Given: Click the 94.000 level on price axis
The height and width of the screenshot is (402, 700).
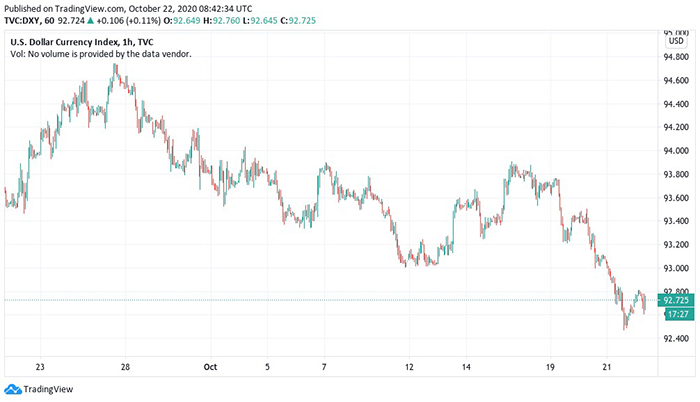Looking at the screenshot, I should [676, 151].
